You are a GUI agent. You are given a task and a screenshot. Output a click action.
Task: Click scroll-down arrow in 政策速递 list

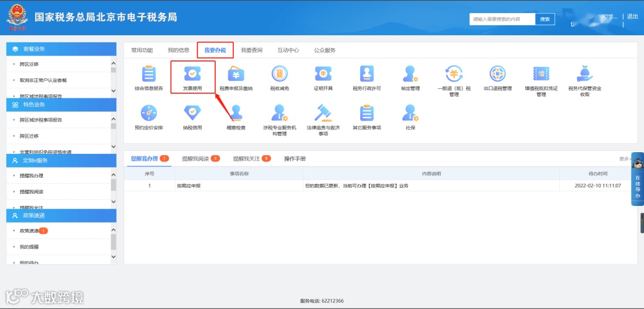[x=114, y=257]
